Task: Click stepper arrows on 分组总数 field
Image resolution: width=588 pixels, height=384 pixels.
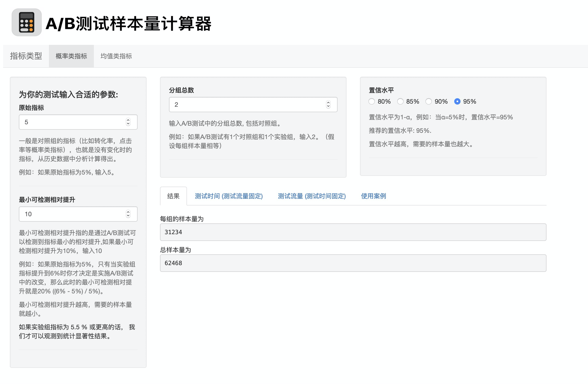Action: click(x=328, y=105)
